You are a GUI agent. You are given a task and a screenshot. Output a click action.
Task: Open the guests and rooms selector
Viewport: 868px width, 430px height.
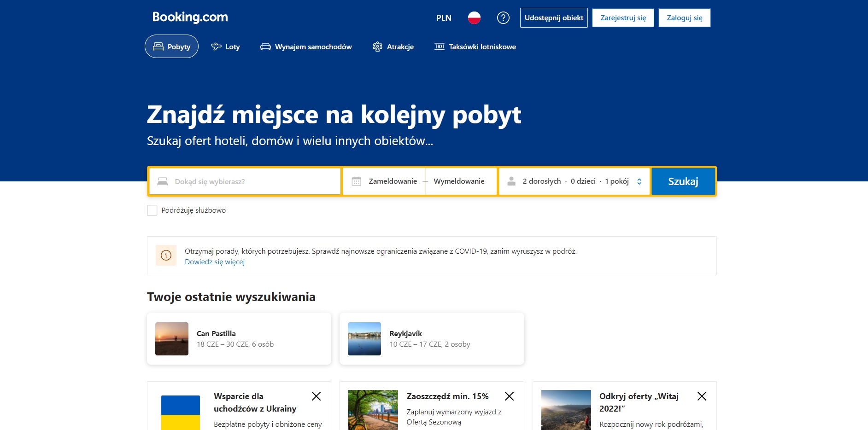pos(574,181)
